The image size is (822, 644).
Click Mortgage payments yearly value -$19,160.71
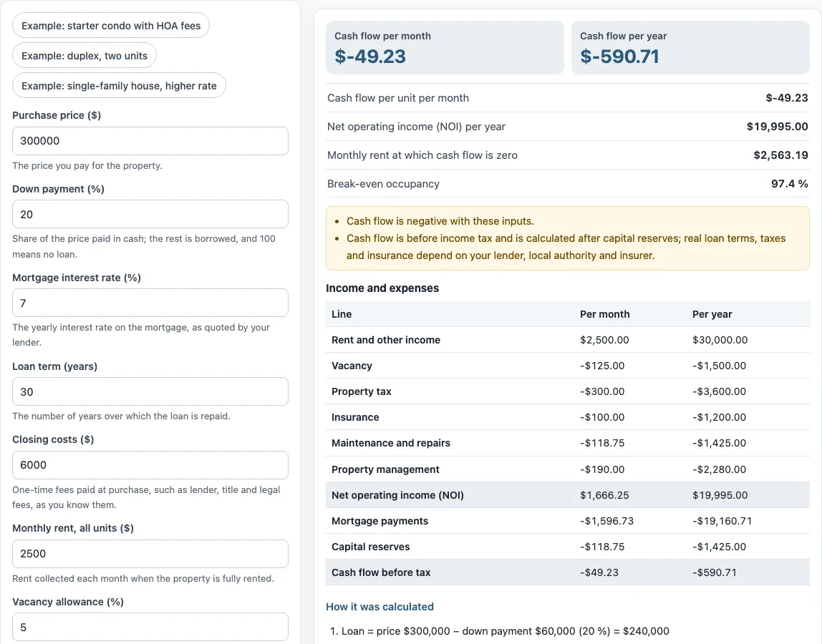click(x=722, y=521)
